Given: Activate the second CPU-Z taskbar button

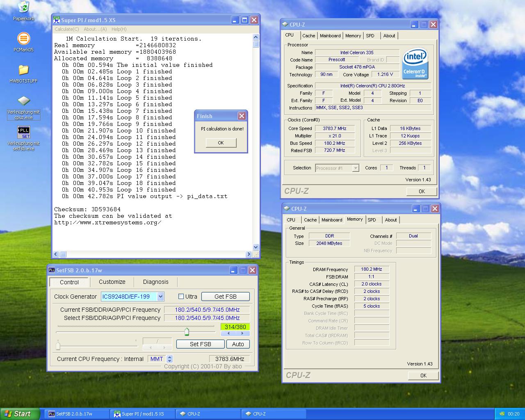Looking at the screenshot, I should point(274,414).
